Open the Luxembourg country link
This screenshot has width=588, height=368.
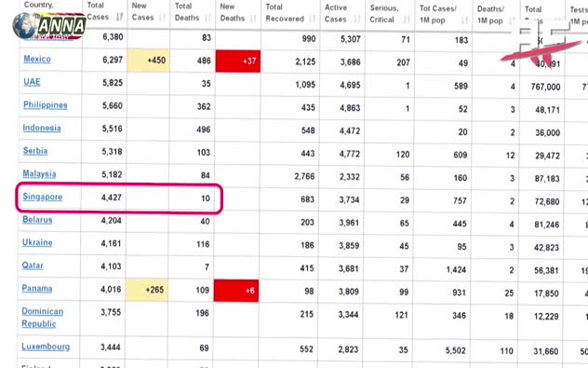[46, 347]
